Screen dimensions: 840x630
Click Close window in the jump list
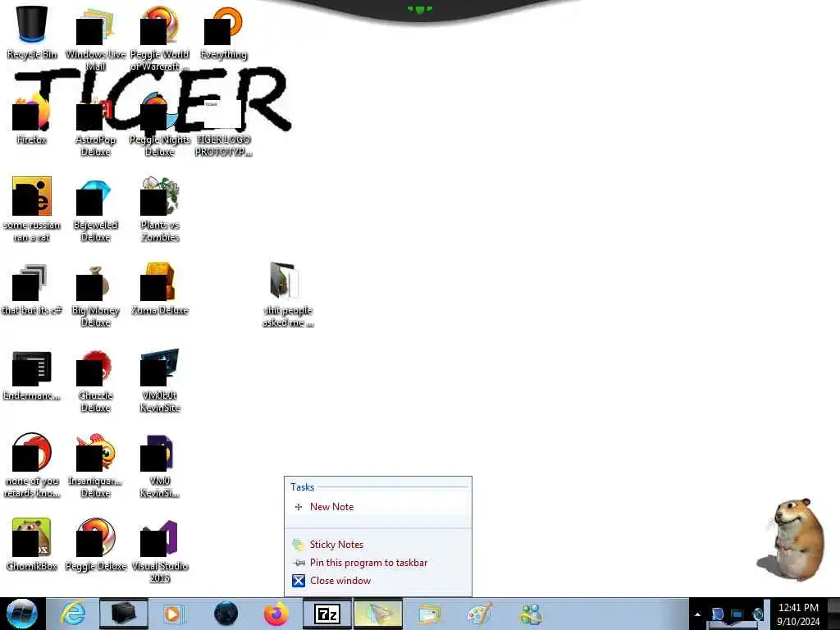377,581
